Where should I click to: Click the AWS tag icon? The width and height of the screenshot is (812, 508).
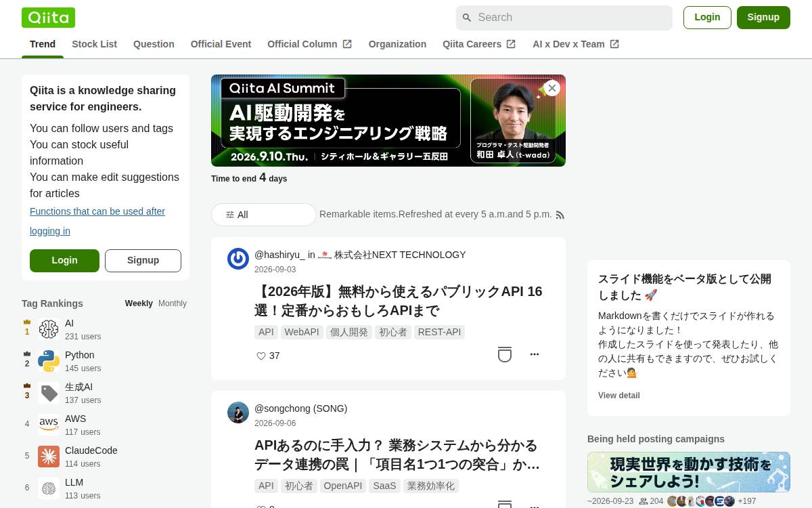tap(49, 425)
